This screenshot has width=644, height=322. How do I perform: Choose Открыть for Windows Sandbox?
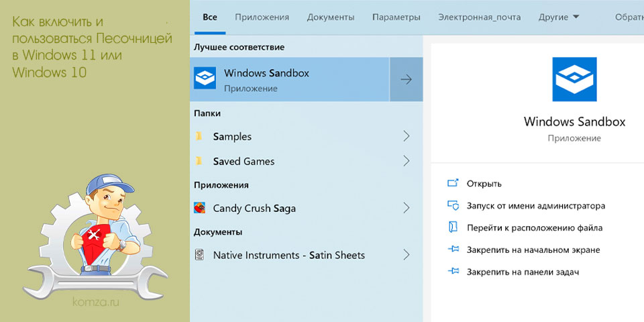pyautogui.click(x=484, y=184)
